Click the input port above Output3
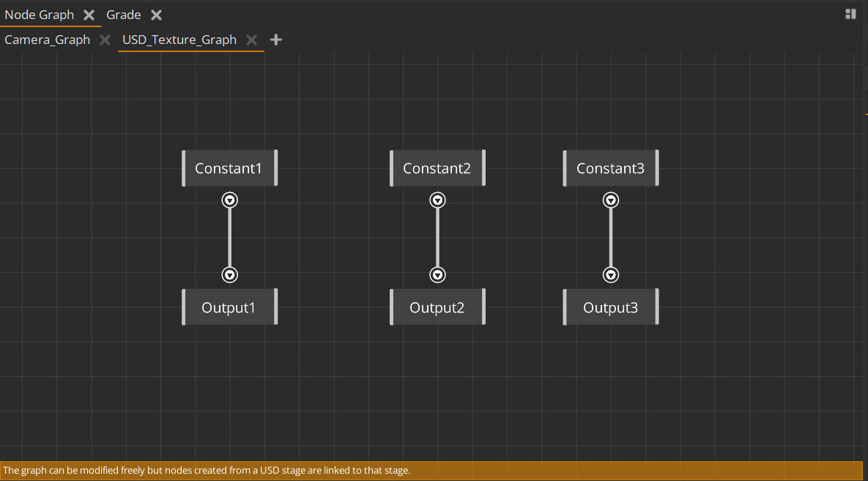Image resolution: width=868 pixels, height=481 pixels. tap(611, 275)
